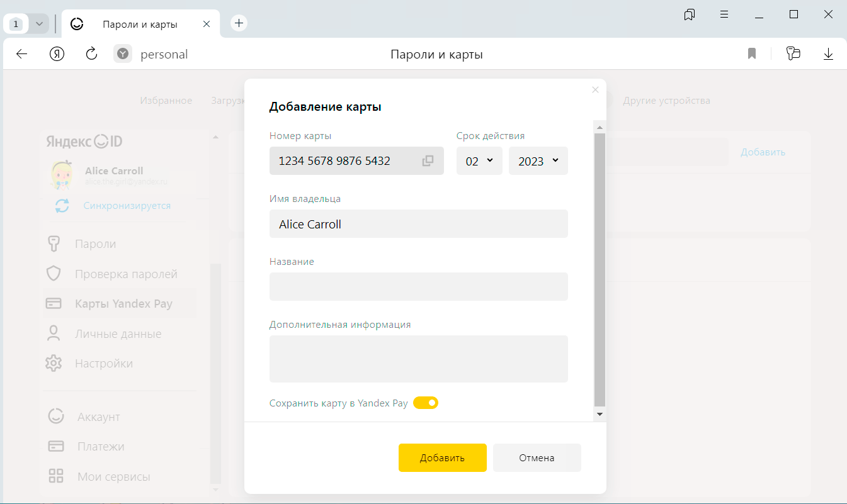Click the copy icon in card number field
This screenshot has width=847, height=504.
pos(428,161)
